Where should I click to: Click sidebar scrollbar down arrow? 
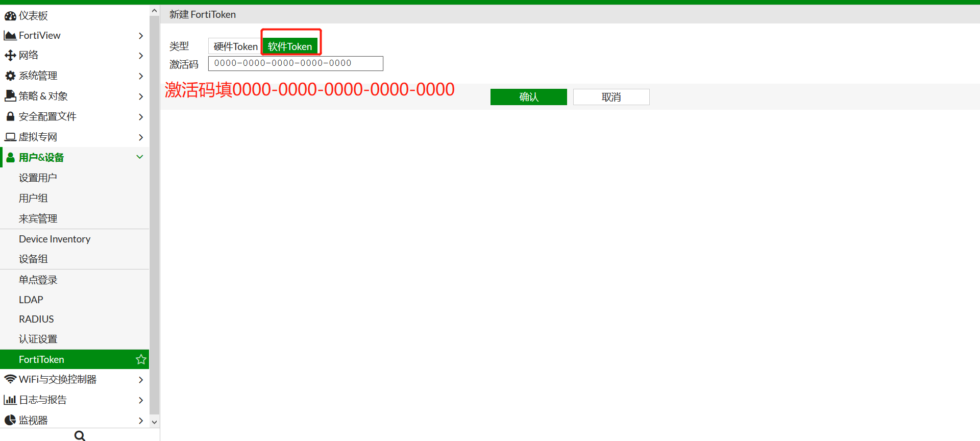pyautogui.click(x=154, y=422)
